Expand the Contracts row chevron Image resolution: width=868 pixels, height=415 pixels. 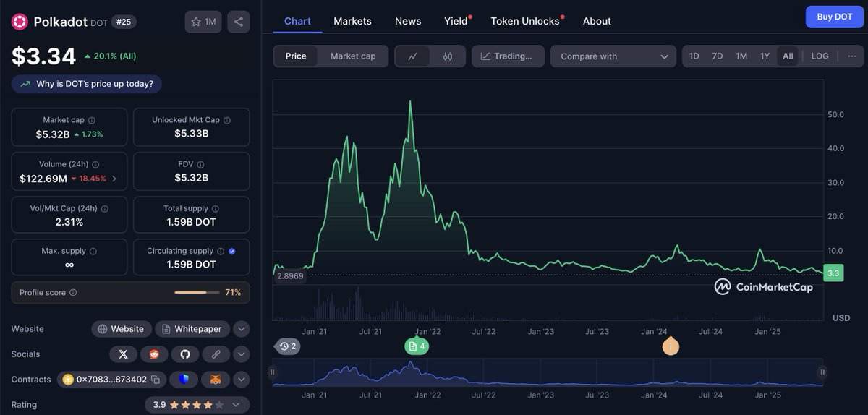[x=242, y=380]
